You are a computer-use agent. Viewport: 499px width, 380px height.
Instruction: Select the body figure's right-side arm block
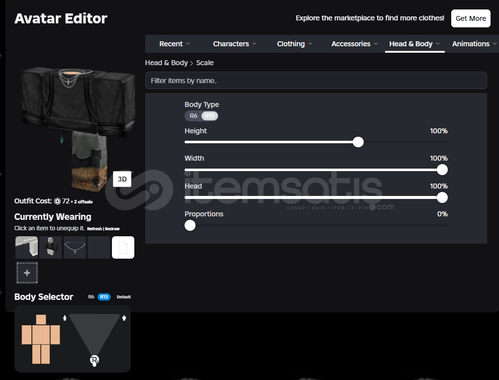[x=56, y=335]
